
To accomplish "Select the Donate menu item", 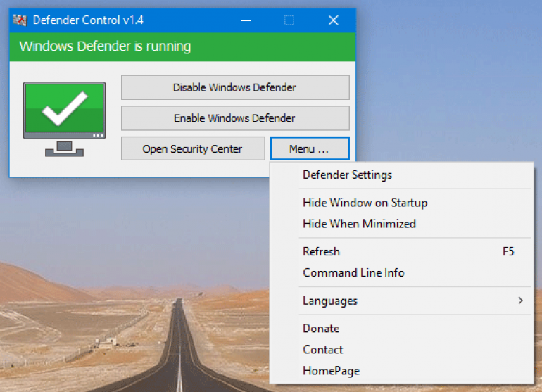I will pyautogui.click(x=402, y=329).
